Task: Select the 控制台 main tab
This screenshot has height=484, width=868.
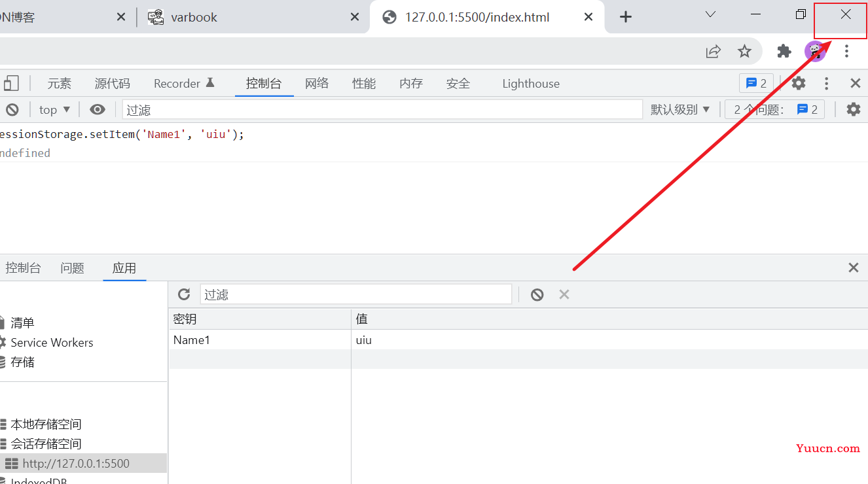Action: [264, 84]
